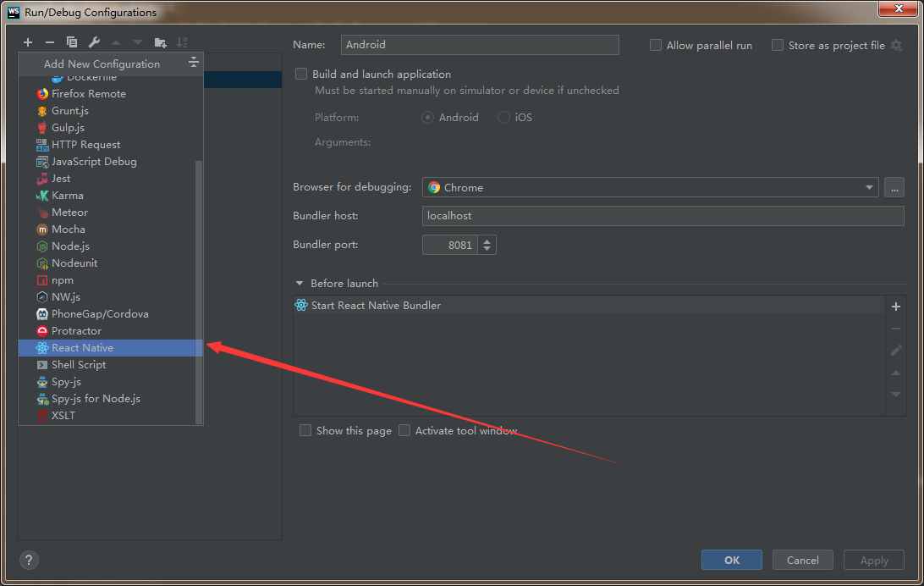Choose Jest configuration type
This screenshot has width=924, height=586.
(x=111, y=179)
